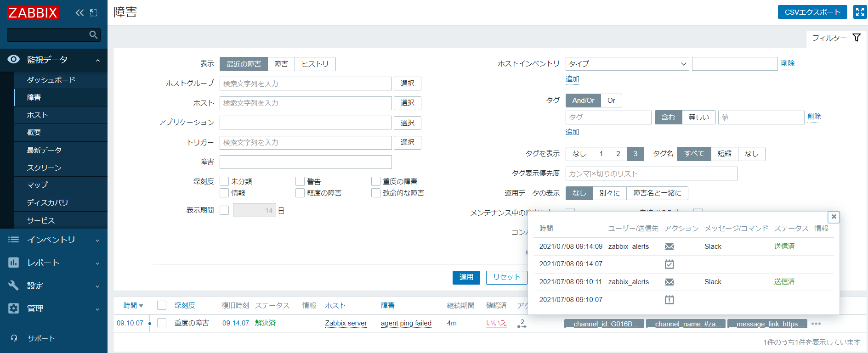Viewport: 868px width, 353px height.
Task: Click the インベントリ list icon
Action: click(14, 240)
